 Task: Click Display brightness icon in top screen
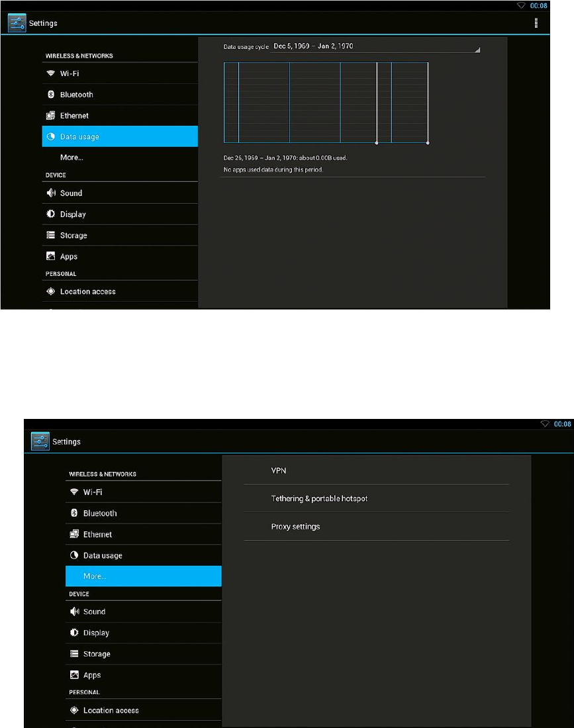50,214
